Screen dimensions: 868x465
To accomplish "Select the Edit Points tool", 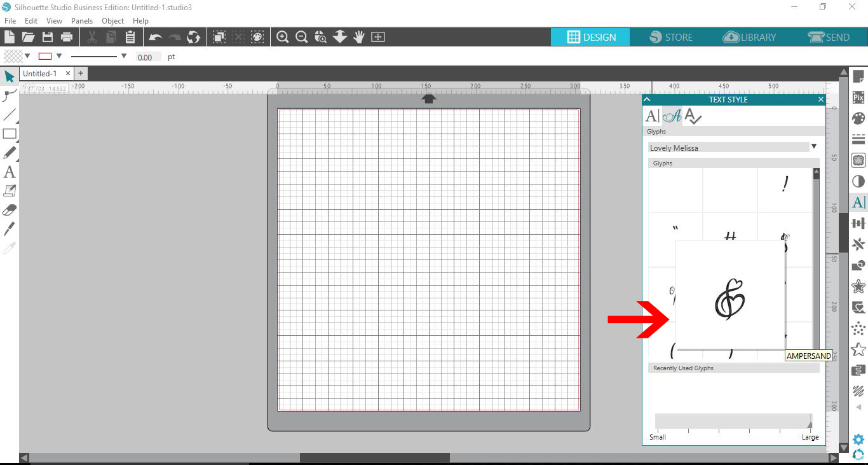I will (10, 96).
